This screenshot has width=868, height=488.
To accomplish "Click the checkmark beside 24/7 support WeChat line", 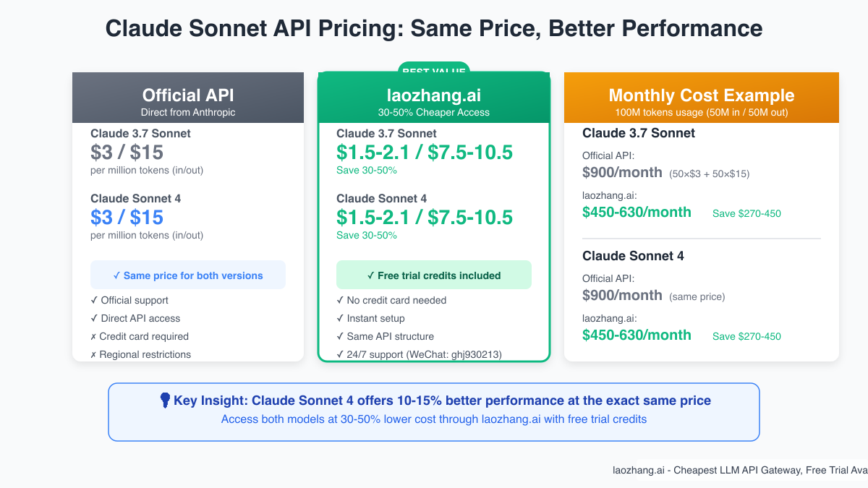I will tap(340, 354).
